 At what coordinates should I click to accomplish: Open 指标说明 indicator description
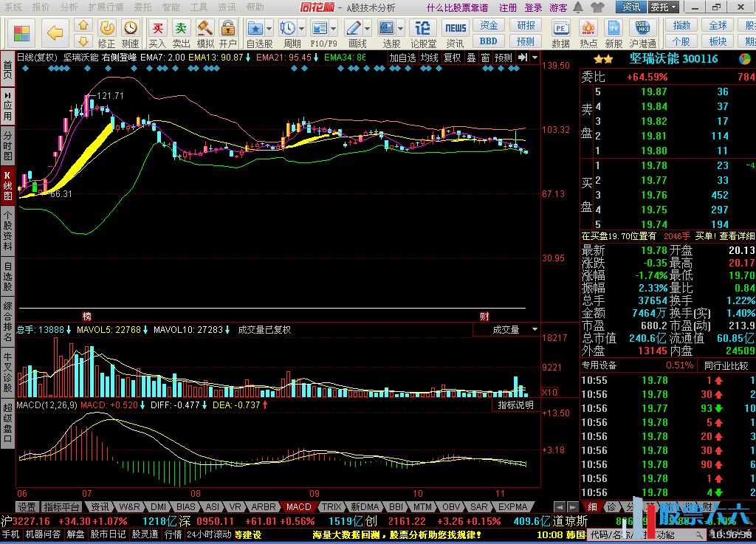coord(516,405)
